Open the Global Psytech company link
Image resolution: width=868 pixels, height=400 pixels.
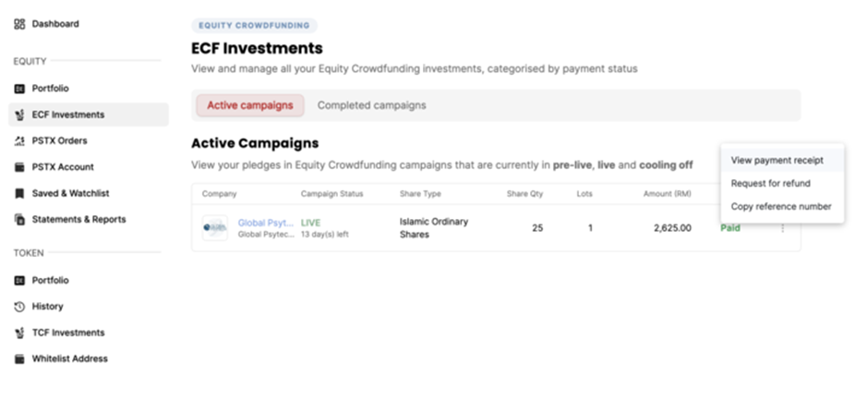265,223
